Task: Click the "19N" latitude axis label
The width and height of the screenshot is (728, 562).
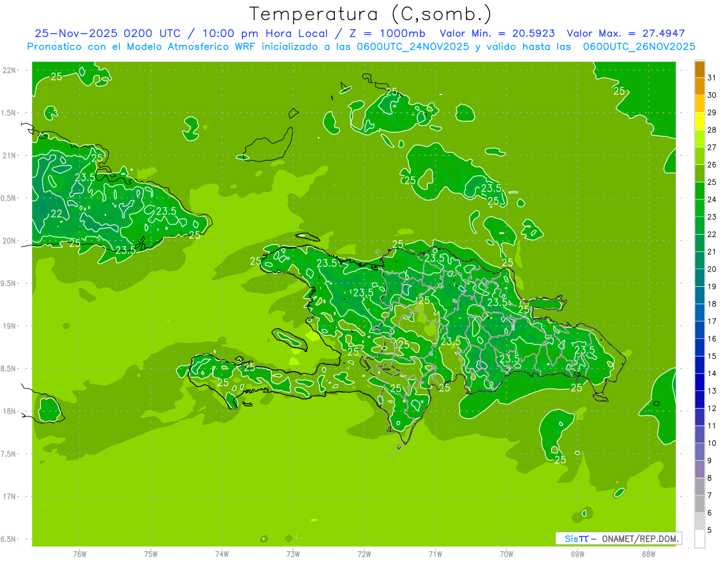Action: tap(9, 326)
